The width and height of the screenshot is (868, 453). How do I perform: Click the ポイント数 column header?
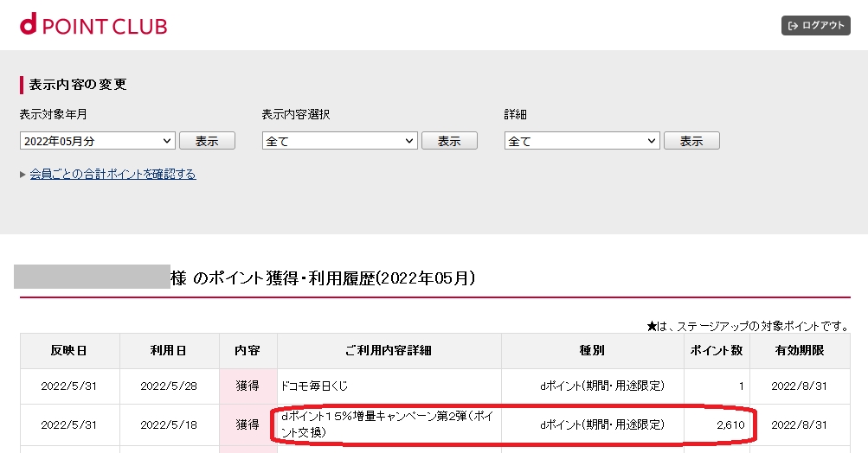tap(717, 351)
